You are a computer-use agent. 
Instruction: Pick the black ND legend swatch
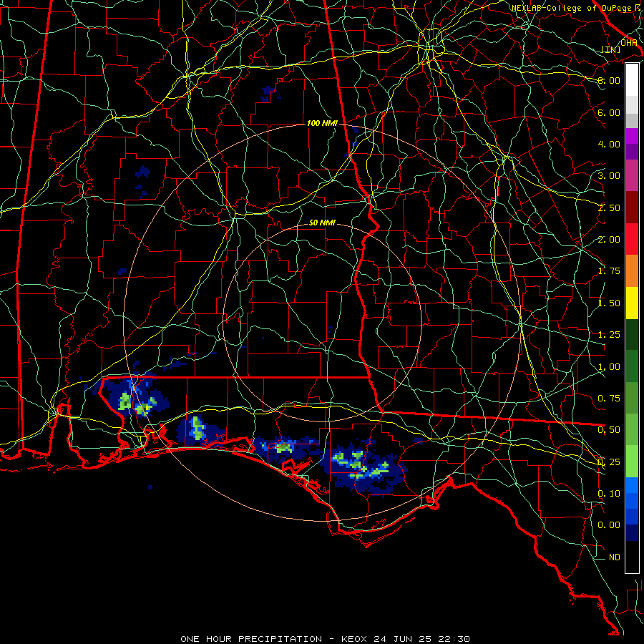[x=632, y=557]
